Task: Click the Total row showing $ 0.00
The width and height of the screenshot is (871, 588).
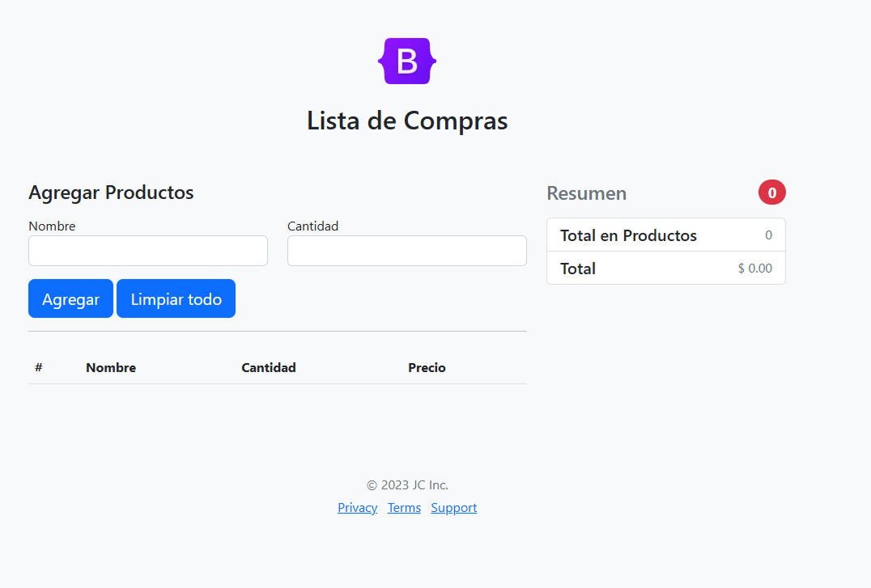Action: pyautogui.click(x=665, y=268)
